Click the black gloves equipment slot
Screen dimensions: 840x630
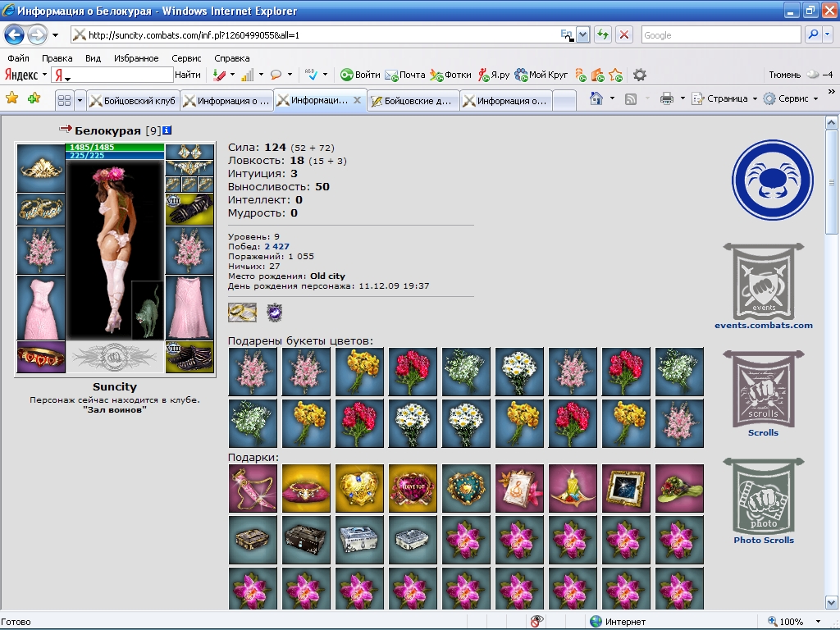point(189,209)
